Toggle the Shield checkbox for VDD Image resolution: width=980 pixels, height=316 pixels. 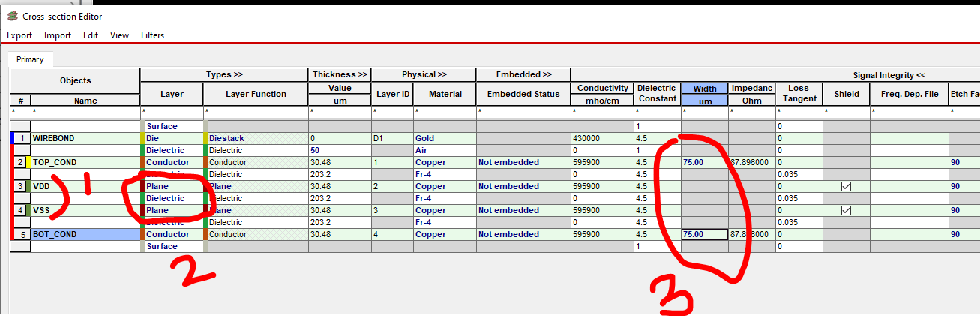pyautogui.click(x=846, y=186)
